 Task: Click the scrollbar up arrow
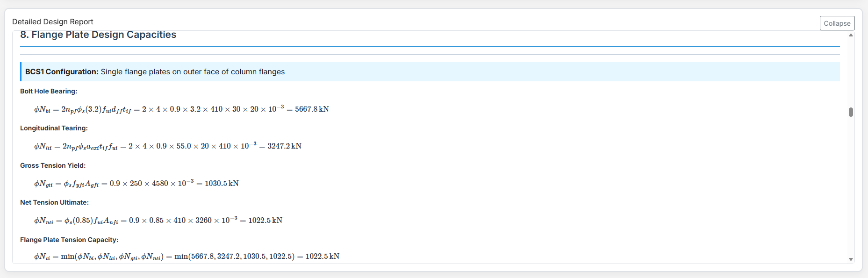pos(851,35)
